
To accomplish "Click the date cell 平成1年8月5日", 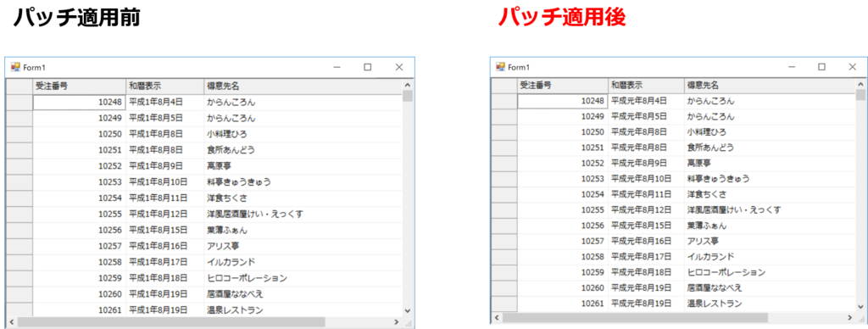I will pyautogui.click(x=164, y=118).
